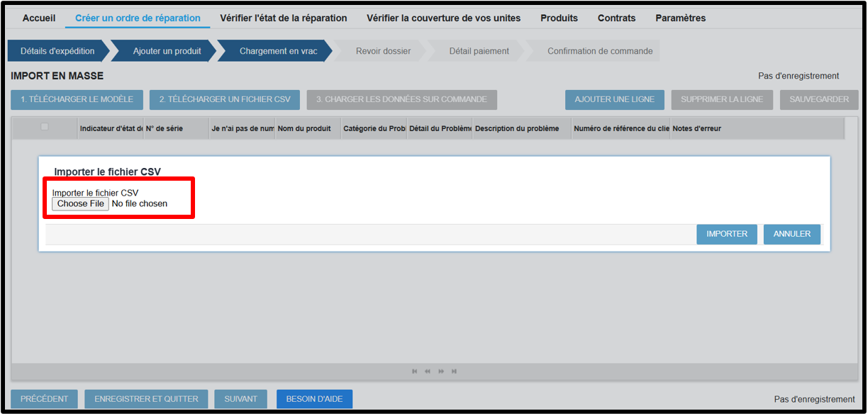
Task: Click Description du problème column header
Action: coord(522,128)
